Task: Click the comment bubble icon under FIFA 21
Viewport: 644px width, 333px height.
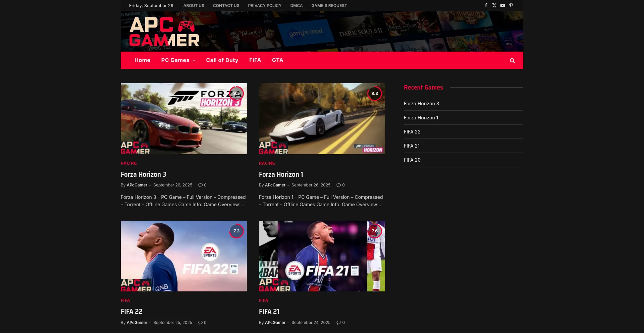Action: click(338, 323)
